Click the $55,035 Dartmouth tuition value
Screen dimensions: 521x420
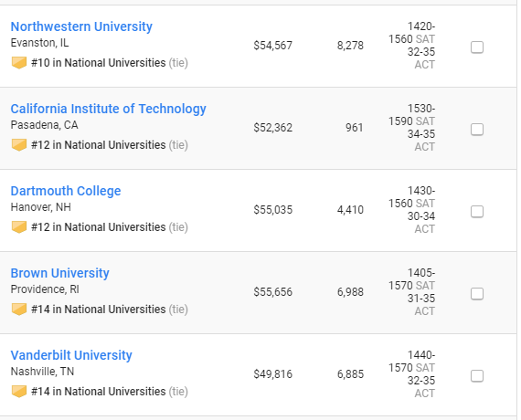272,210
